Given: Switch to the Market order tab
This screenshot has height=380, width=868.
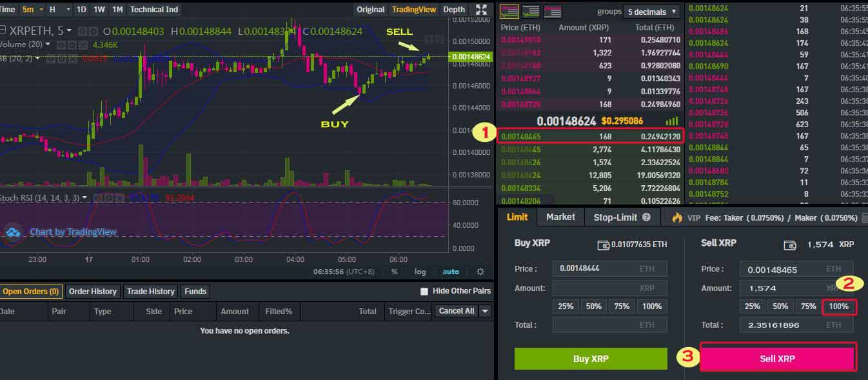Looking at the screenshot, I should (x=560, y=217).
